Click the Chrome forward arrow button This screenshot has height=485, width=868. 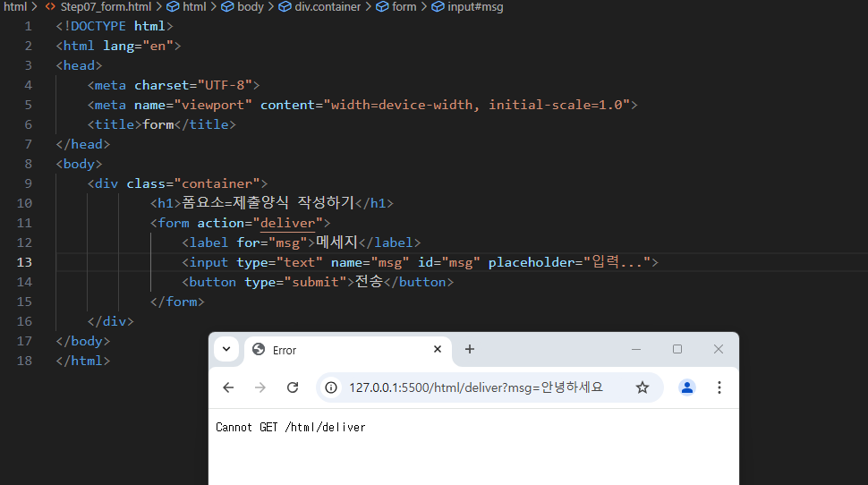(x=260, y=387)
